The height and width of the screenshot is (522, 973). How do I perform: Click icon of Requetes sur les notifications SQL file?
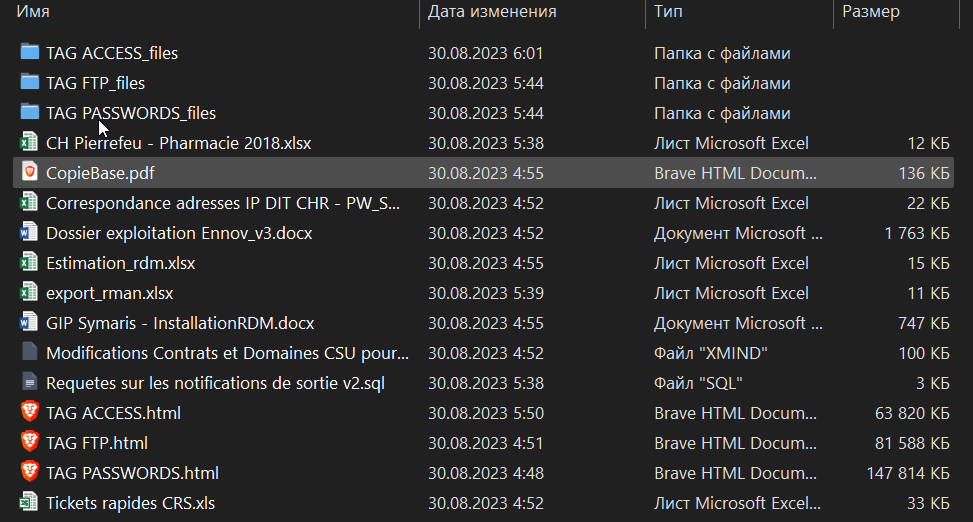pos(29,381)
